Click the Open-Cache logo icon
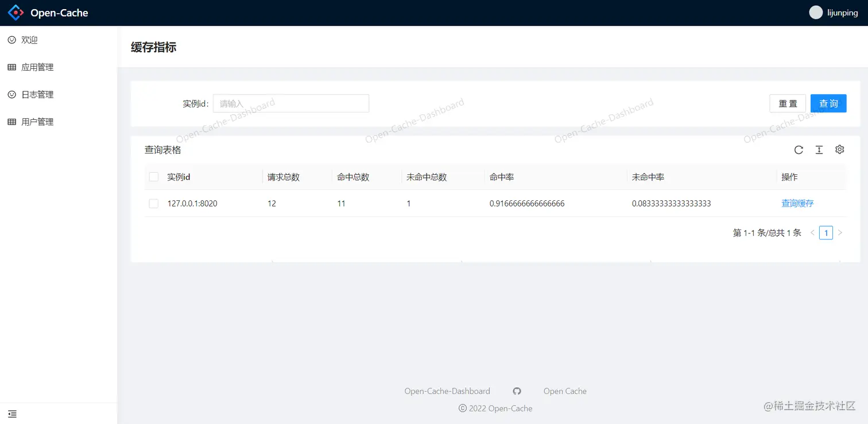 (x=16, y=13)
